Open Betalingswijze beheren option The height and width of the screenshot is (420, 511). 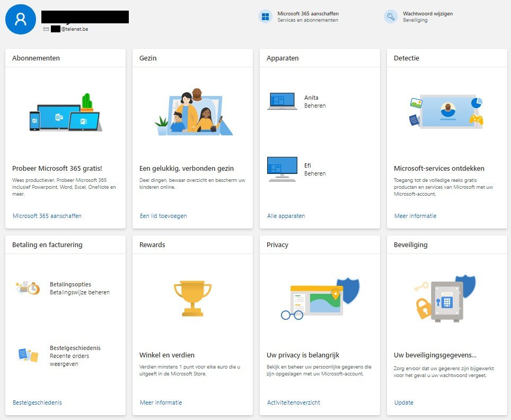pyautogui.click(x=80, y=292)
